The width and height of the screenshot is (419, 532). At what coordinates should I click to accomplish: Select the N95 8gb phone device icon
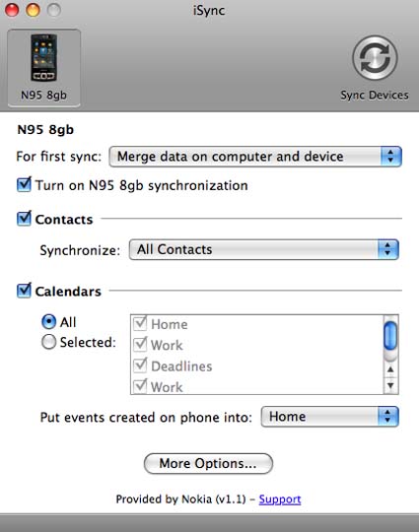[43, 68]
